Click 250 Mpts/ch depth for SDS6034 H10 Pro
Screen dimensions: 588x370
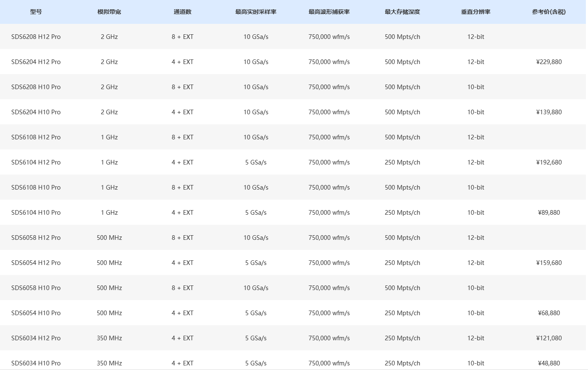click(402, 363)
